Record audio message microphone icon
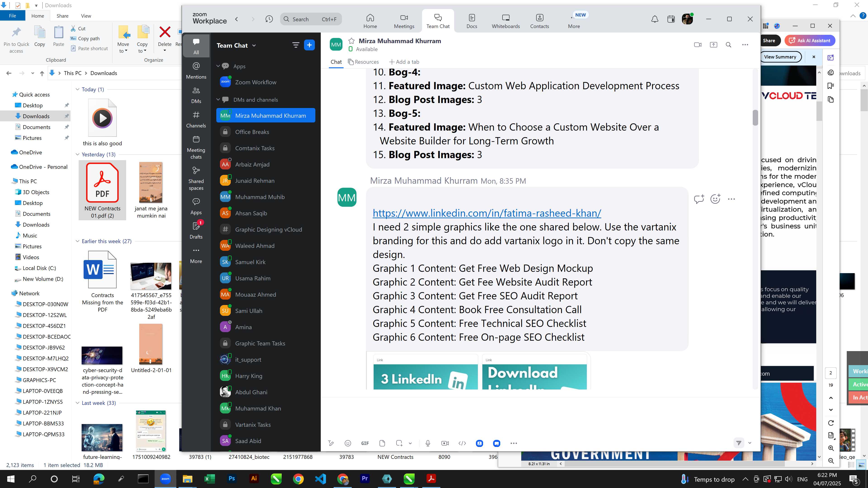The width and height of the screenshot is (868, 488). pyautogui.click(x=428, y=443)
